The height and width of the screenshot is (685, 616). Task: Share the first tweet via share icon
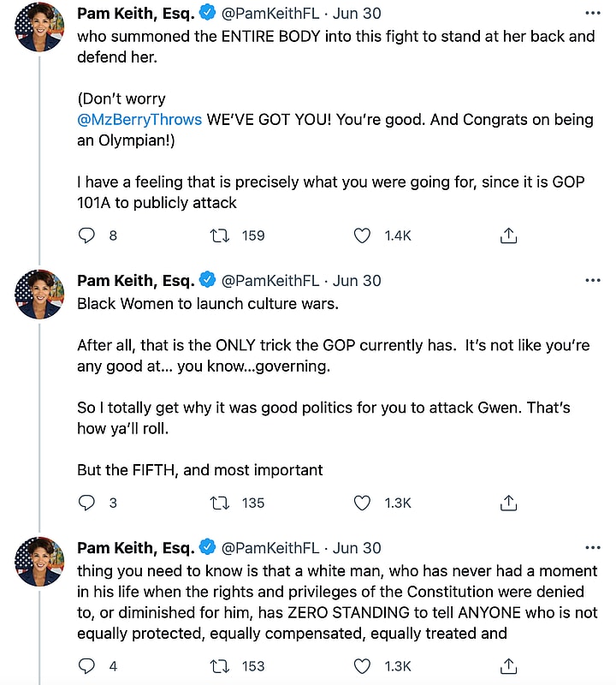coord(508,235)
